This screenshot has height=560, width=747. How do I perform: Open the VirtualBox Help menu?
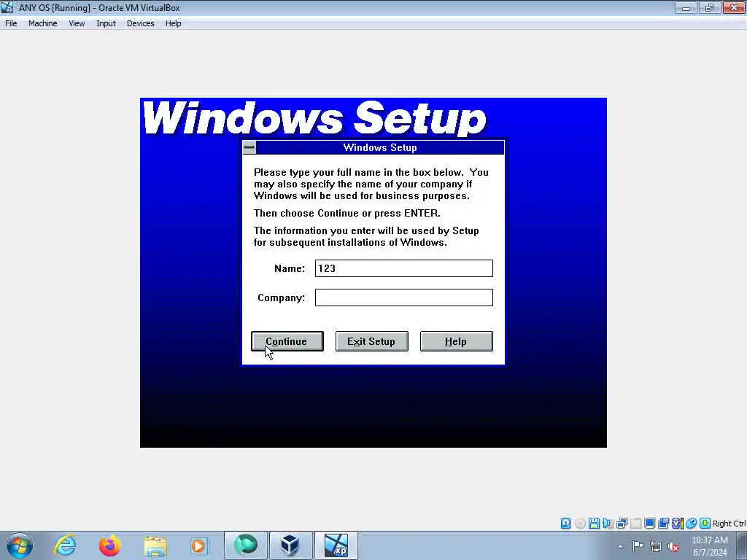click(x=174, y=23)
